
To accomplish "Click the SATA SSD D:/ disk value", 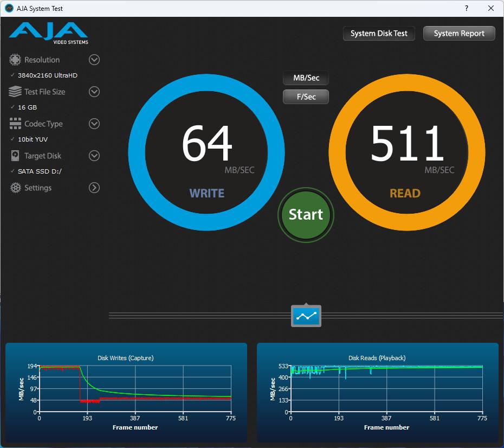I will point(40,171).
